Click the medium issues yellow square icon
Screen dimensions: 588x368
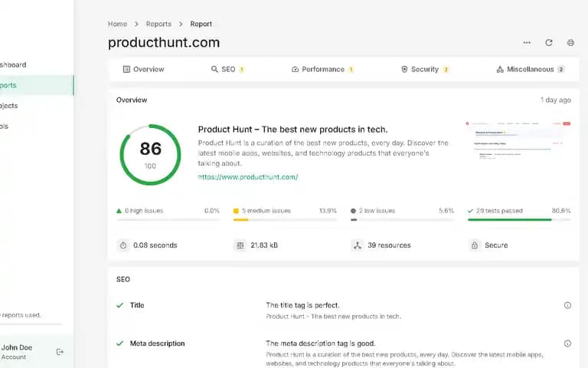tap(236, 211)
